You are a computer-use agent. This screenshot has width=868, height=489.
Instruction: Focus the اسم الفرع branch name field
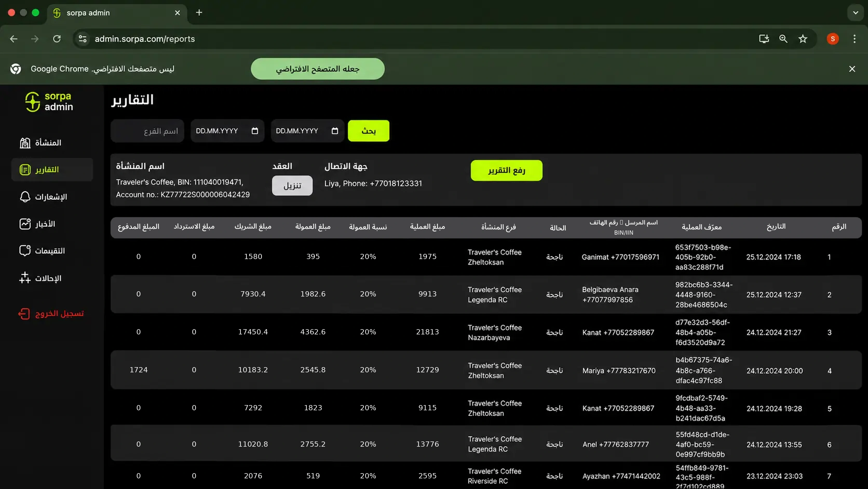pos(147,131)
